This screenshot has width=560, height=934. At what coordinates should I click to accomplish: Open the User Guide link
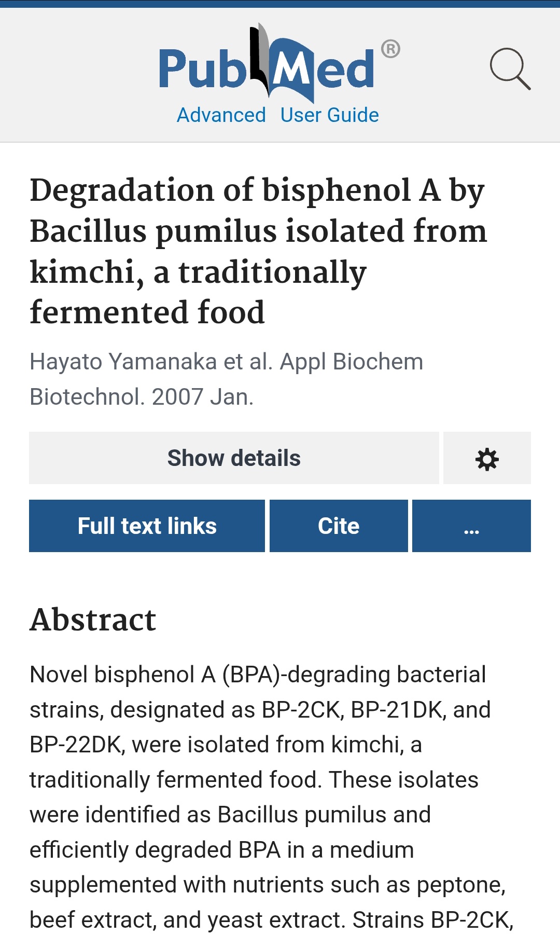click(x=329, y=115)
